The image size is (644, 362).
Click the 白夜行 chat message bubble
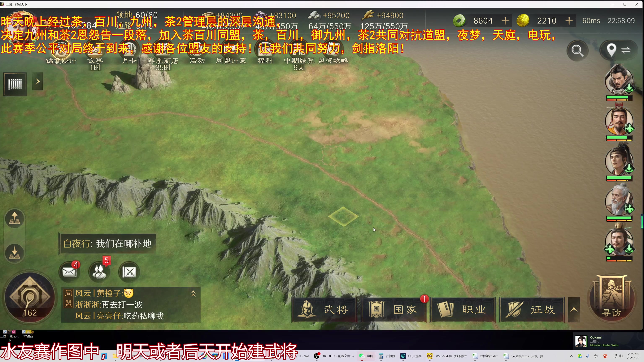[x=107, y=244]
